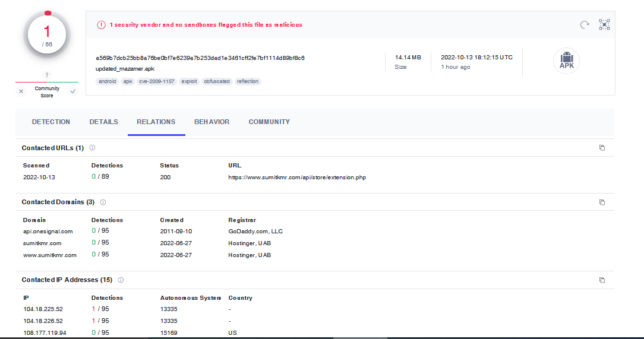Image resolution: width=644 pixels, height=339 pixels.
Task: Click the APK file type icon
Action: [x=566, y=61]
